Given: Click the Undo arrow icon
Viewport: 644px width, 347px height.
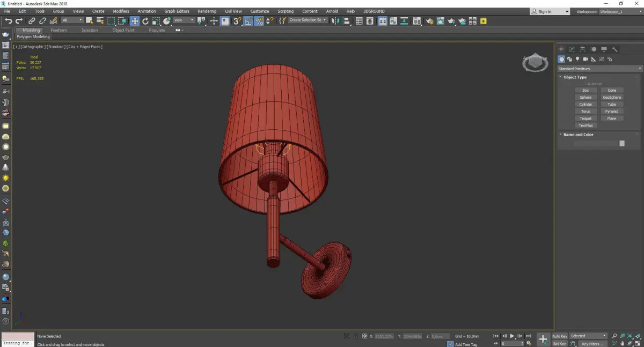Looking at the screenshot, I should click(x=8, y=21).
